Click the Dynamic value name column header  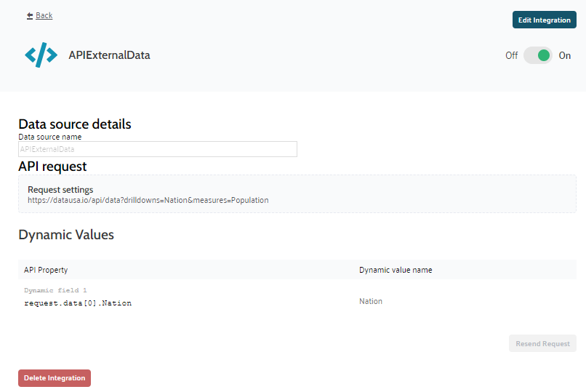pos(396,270)
